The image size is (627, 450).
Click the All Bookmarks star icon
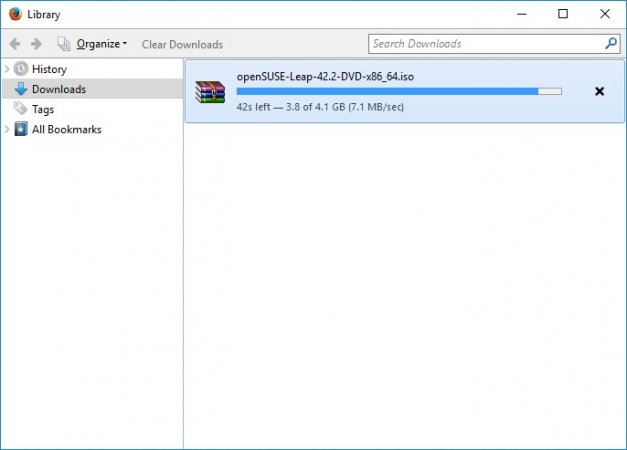[x=21, y=129]
